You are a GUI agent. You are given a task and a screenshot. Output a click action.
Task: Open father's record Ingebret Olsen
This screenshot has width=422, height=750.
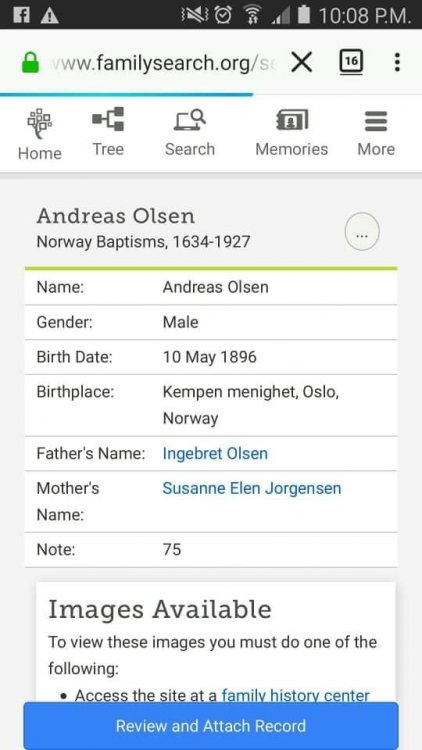215,453
